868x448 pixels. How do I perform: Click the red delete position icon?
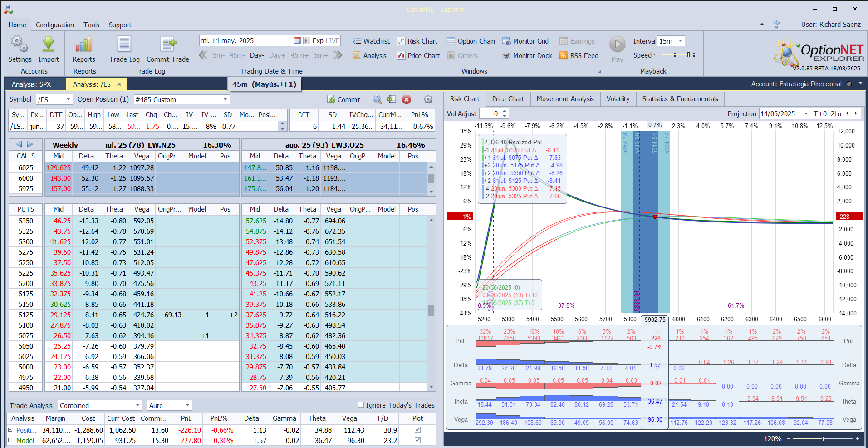(x=407, y=99)
